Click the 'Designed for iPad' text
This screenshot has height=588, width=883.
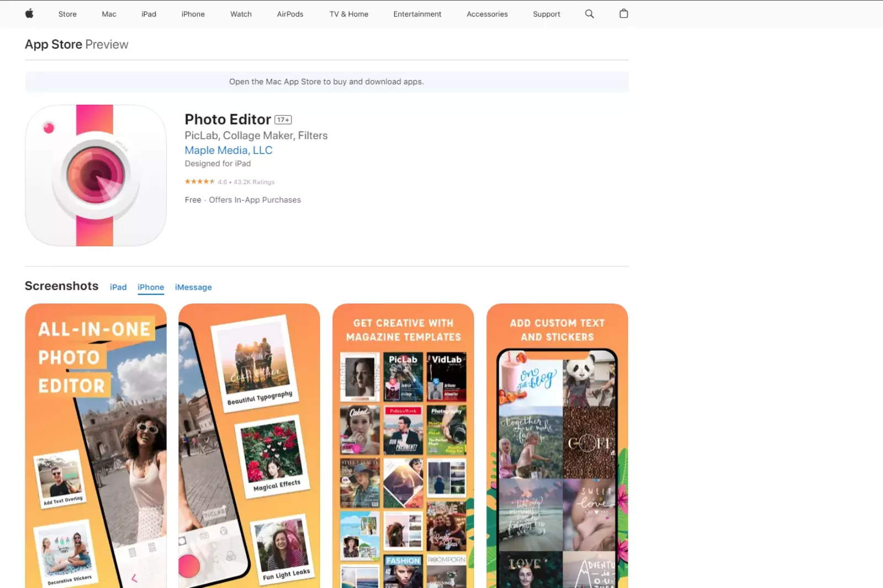coord(218,164)
